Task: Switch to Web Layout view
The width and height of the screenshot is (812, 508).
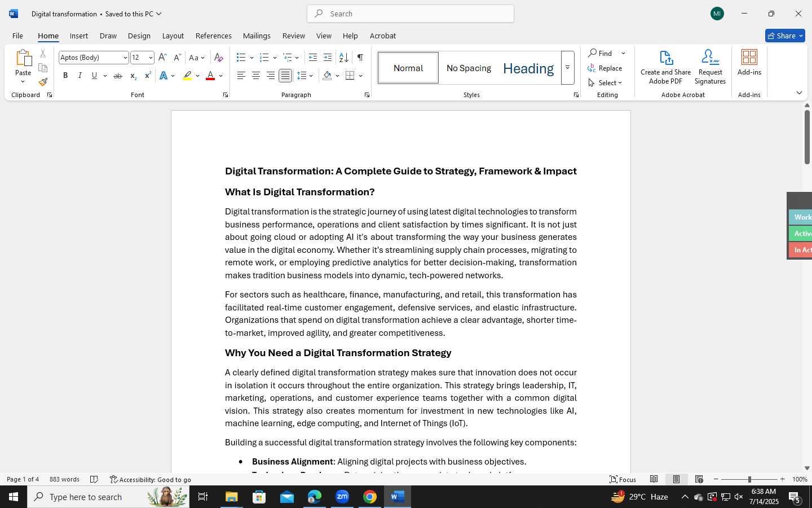Action: [x=699, y=479]
